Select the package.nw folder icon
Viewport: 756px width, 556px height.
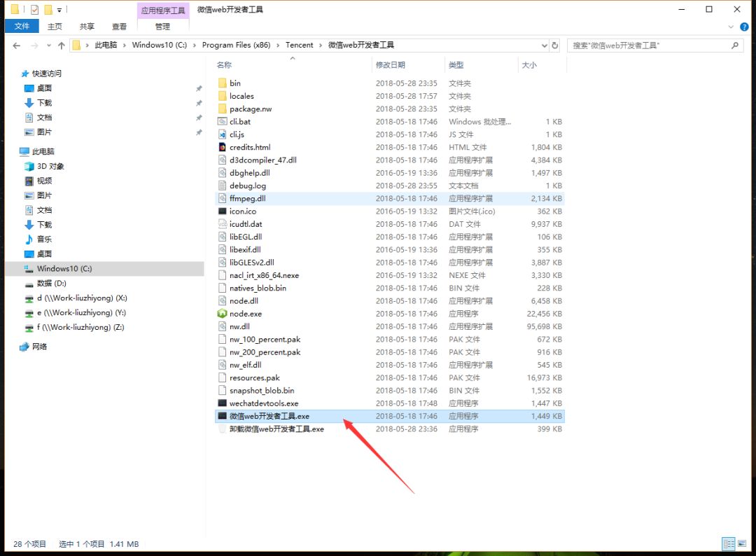point(222,109)
